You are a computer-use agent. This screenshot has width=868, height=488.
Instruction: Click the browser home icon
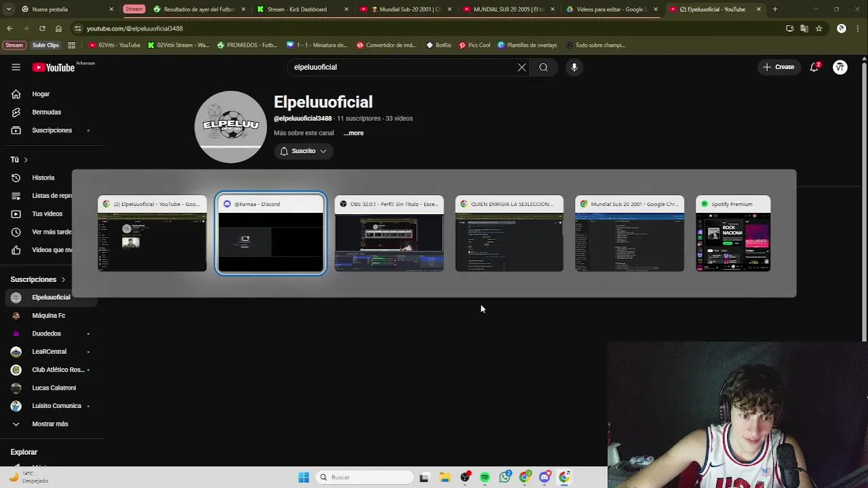(58, 28)
